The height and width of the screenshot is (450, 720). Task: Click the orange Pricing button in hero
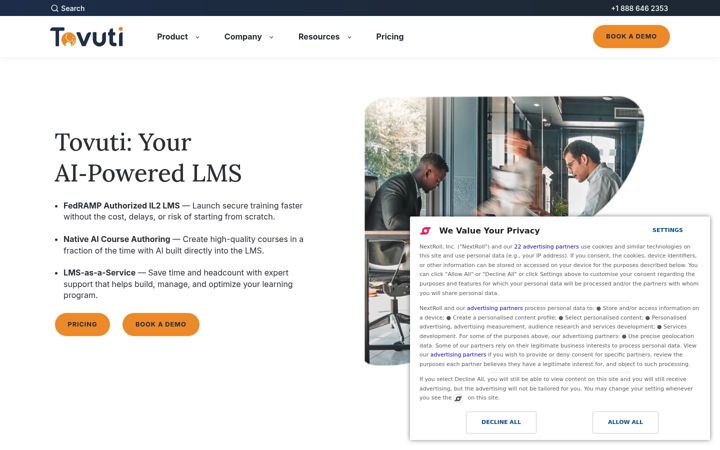[82, 324]
